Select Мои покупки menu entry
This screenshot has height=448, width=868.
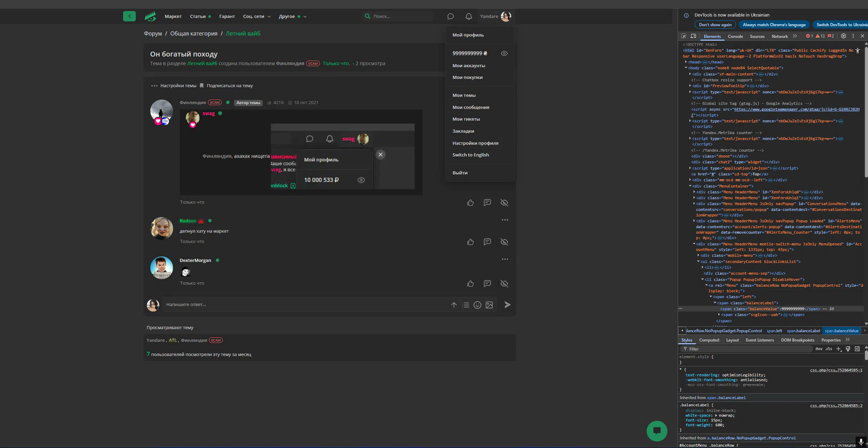pos(467,78)
